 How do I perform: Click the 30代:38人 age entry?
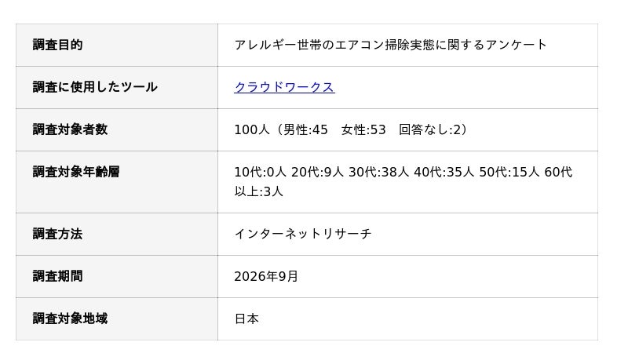coord(378,172)
